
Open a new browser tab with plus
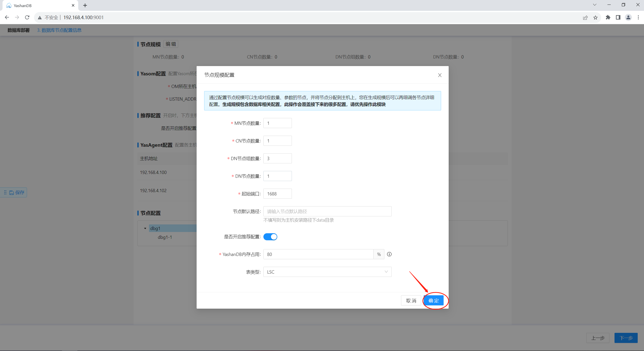point(85,5)
